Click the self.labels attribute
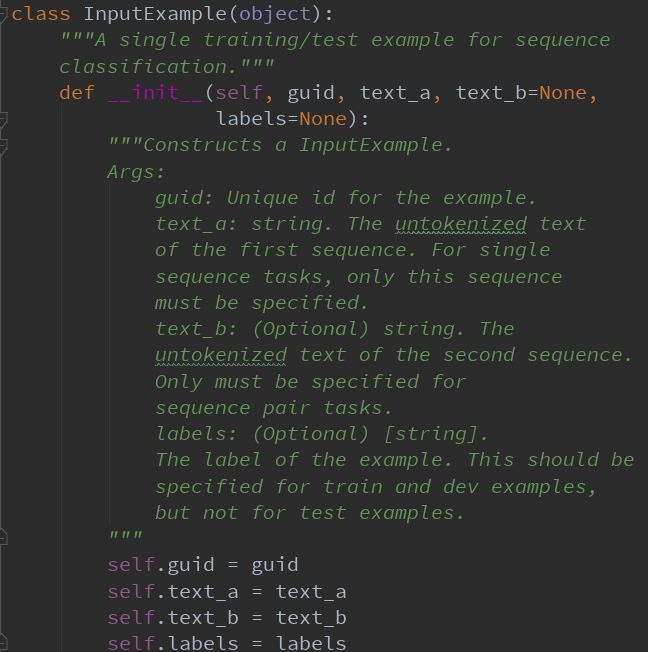Viewport: 648px width, 652px height. click(173, 643)
